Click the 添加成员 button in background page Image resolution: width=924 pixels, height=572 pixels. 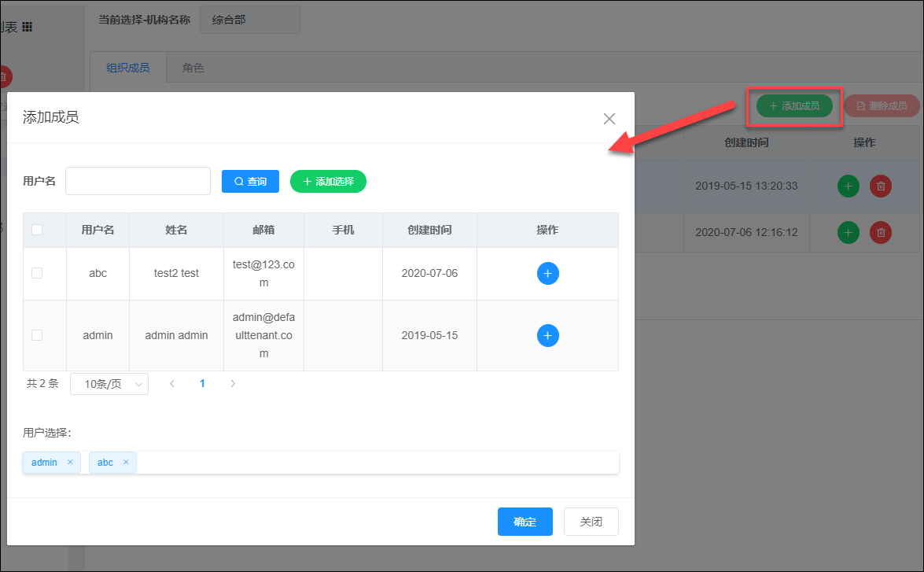pos(794,106)
